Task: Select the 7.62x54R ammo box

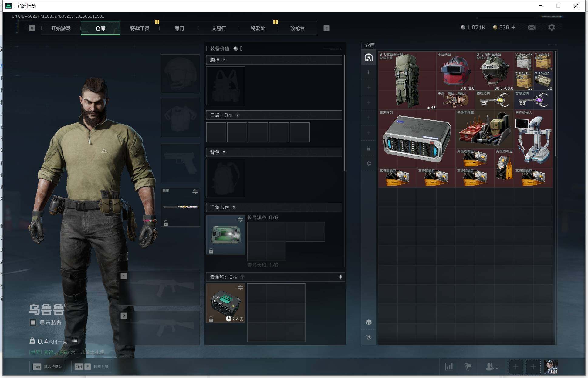Action: point(524,61)
